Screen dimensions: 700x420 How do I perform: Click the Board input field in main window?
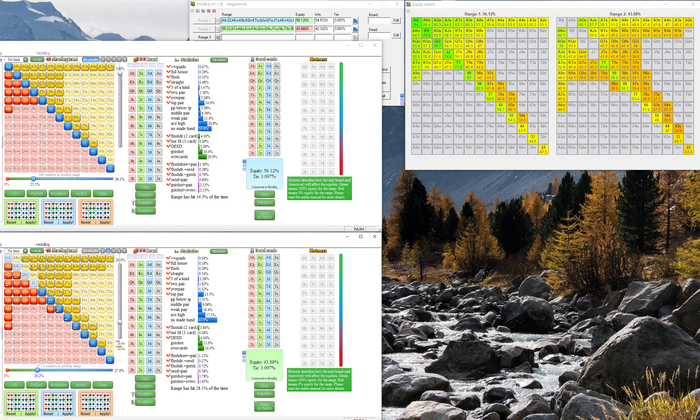(x=379, y=21)
